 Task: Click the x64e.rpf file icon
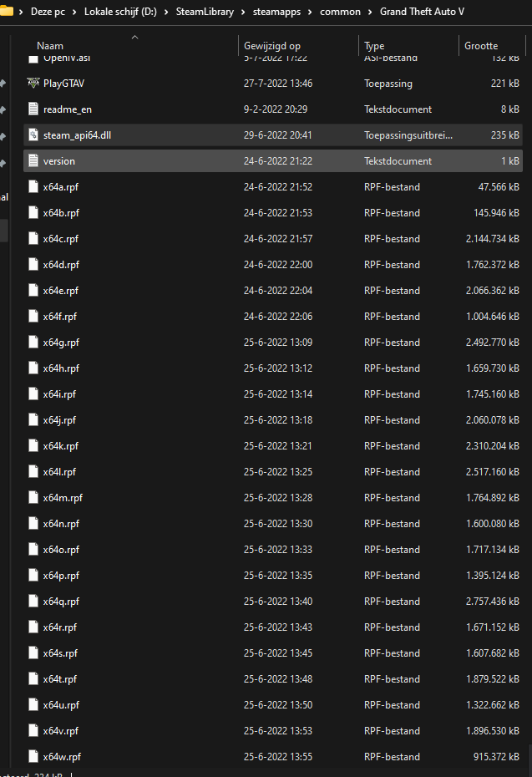point(33,291)
